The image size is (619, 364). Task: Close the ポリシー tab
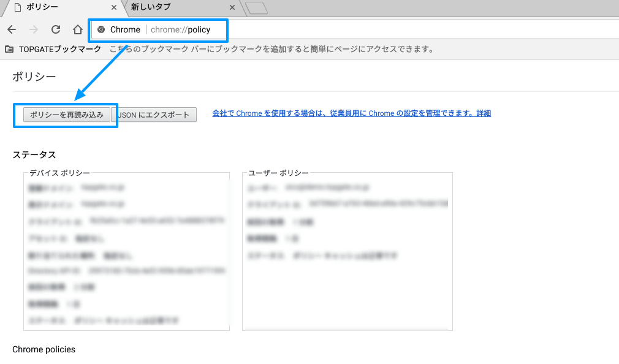coord(114,7)
